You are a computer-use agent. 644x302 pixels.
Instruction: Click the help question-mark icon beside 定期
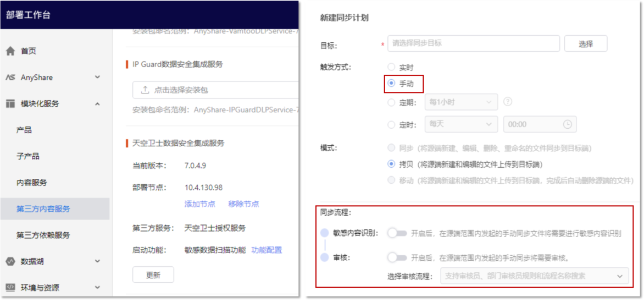pyautogui.click(x=508, y=102)
